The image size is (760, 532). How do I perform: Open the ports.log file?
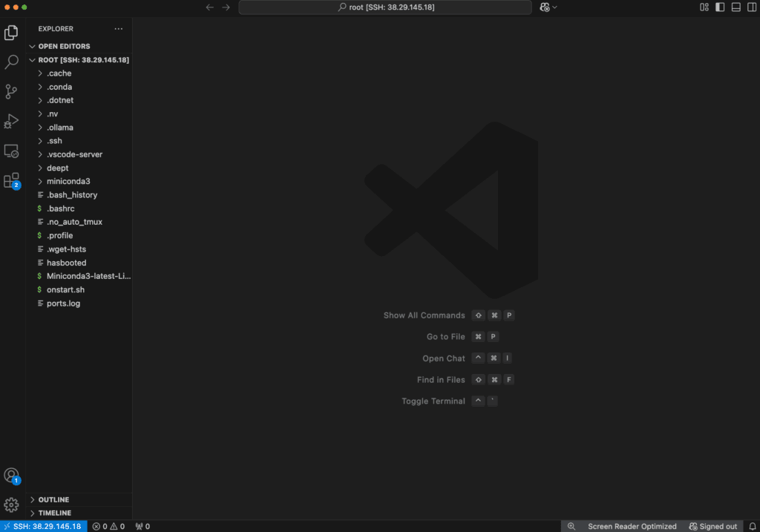pos(79,303)
